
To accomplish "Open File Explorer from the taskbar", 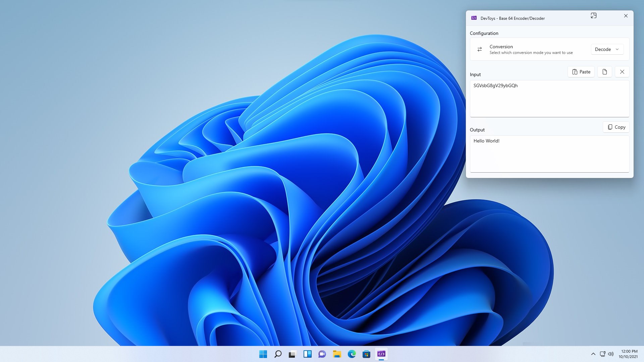I will point(337,354).
